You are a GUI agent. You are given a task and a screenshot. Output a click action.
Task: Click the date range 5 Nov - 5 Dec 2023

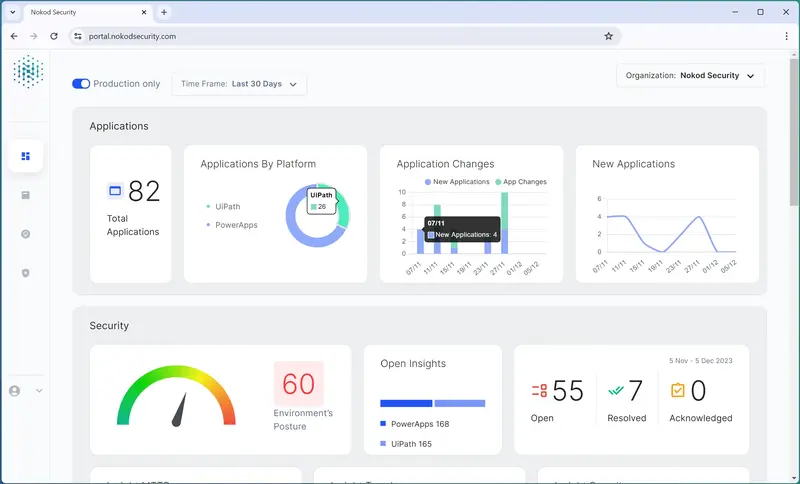coord(701,361)
